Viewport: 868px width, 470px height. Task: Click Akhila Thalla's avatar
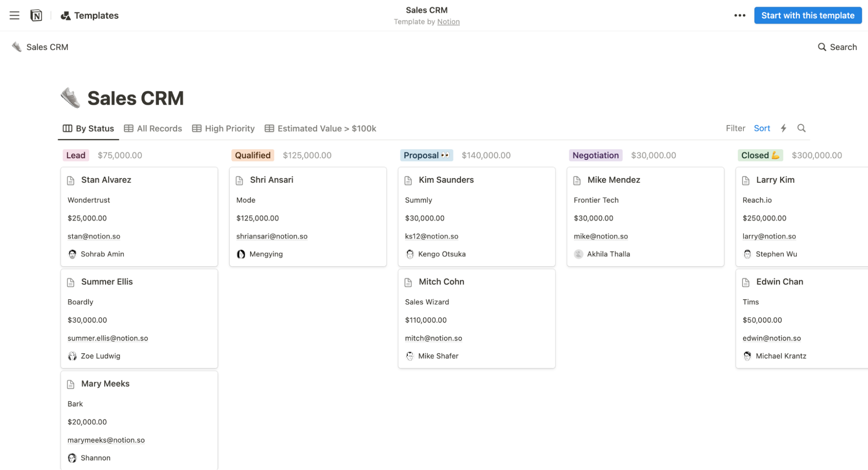578,254
